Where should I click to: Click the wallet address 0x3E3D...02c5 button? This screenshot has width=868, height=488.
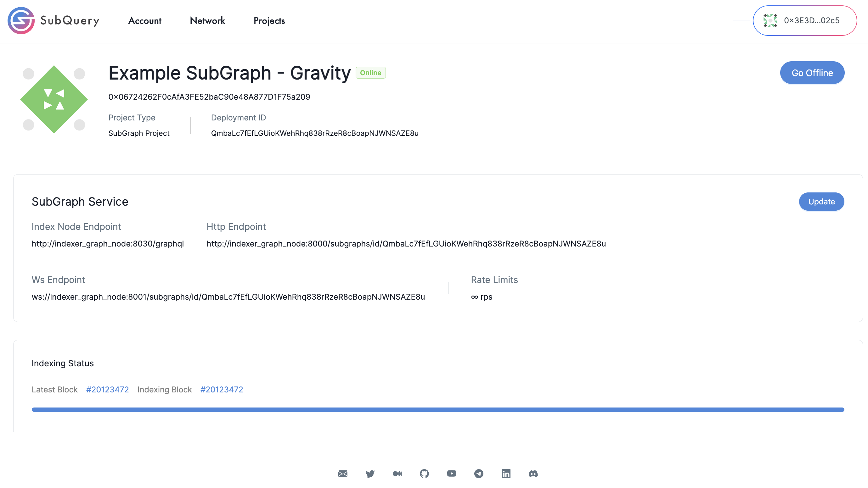[805, 20]
